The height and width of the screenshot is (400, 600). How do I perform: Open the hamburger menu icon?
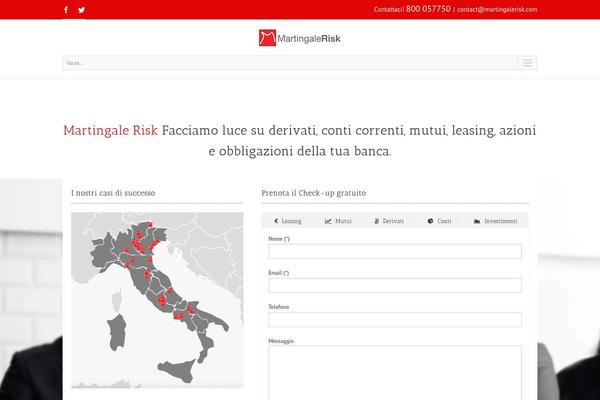527,63
